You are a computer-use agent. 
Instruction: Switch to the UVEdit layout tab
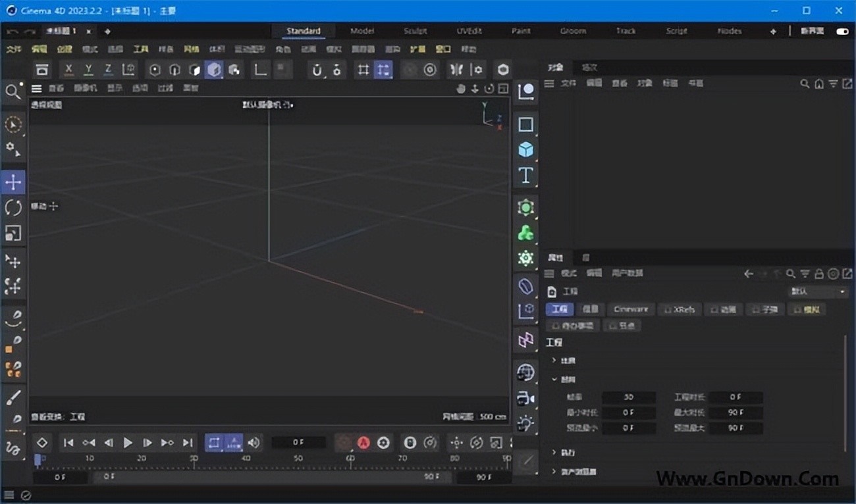pos(468,31)
